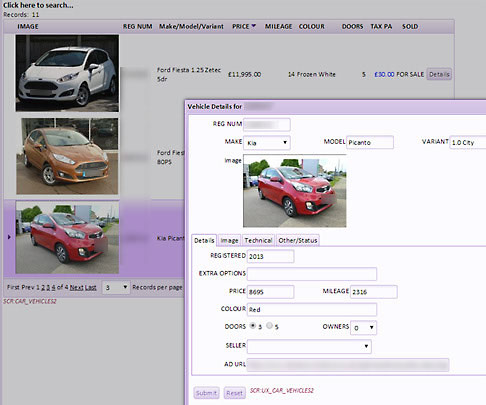Viewport: 486px width, 405px height.
Task: Click the SCR:UX_CAR_VEHICLES2 label
Action: (x=282, y=391)
